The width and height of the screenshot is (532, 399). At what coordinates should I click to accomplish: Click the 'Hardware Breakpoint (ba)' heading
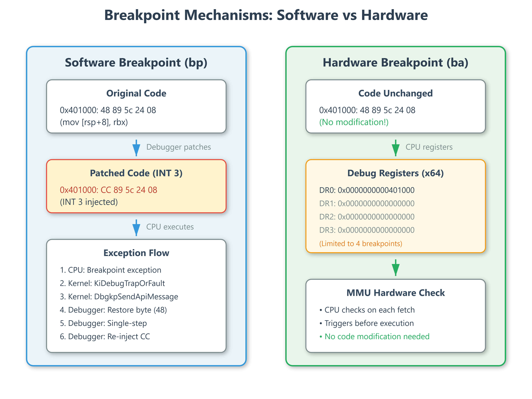pos(395,63)
